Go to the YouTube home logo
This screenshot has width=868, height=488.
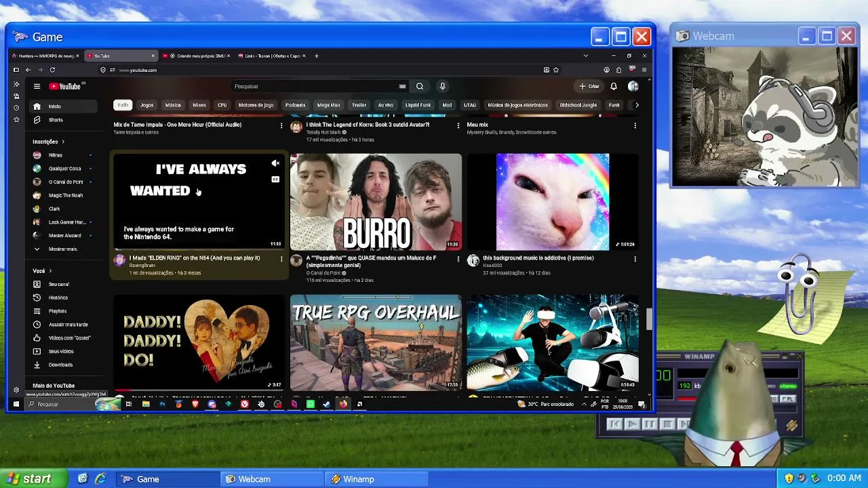click(x=65, y=86)
